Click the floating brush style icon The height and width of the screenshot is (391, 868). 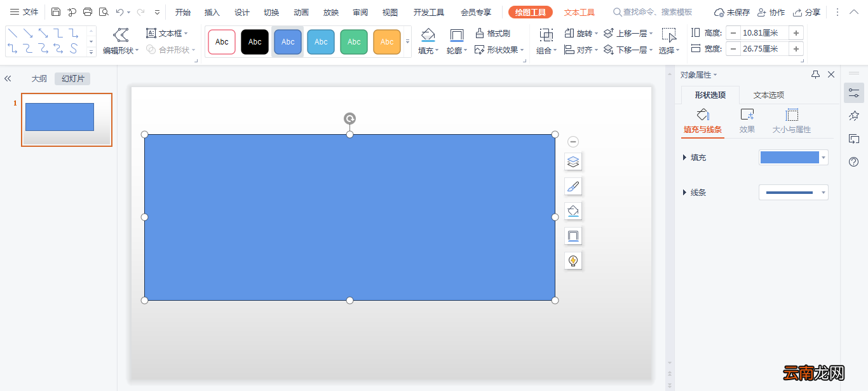click(x=573, y=187)
